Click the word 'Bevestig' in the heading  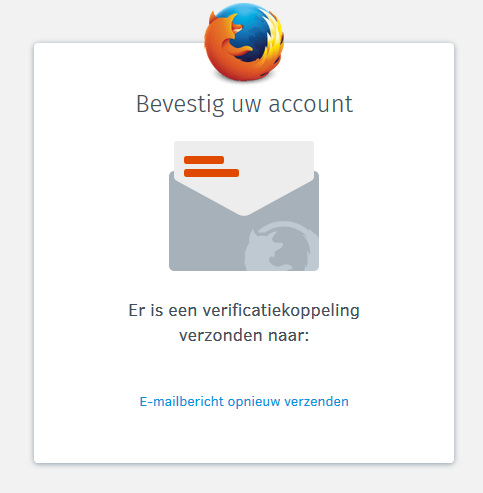(180, 105)
